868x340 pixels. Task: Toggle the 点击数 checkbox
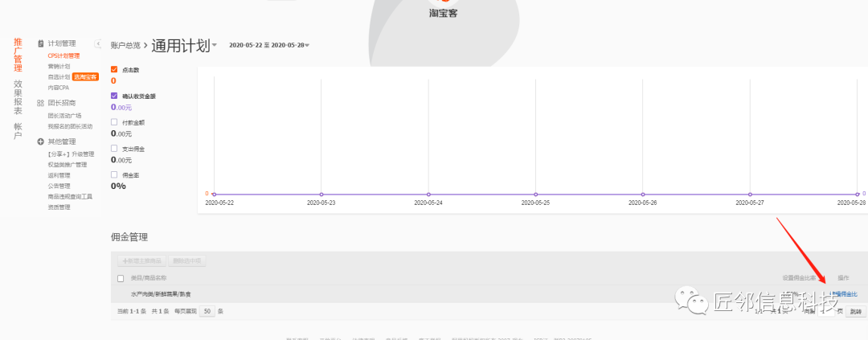click(114, 70)
